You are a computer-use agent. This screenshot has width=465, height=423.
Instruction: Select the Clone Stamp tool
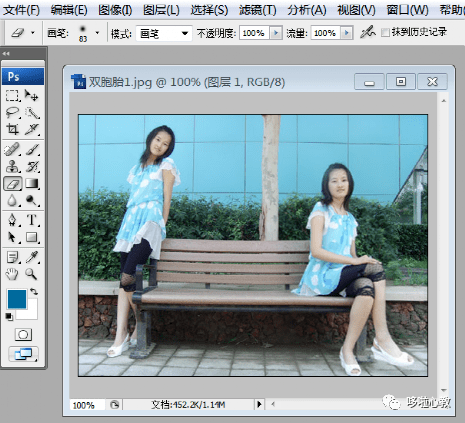(x=13, y=166)
